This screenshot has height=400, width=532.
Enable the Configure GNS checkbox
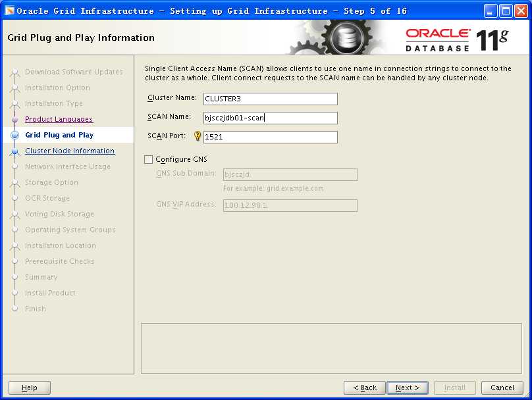click(x=148, y=159)
